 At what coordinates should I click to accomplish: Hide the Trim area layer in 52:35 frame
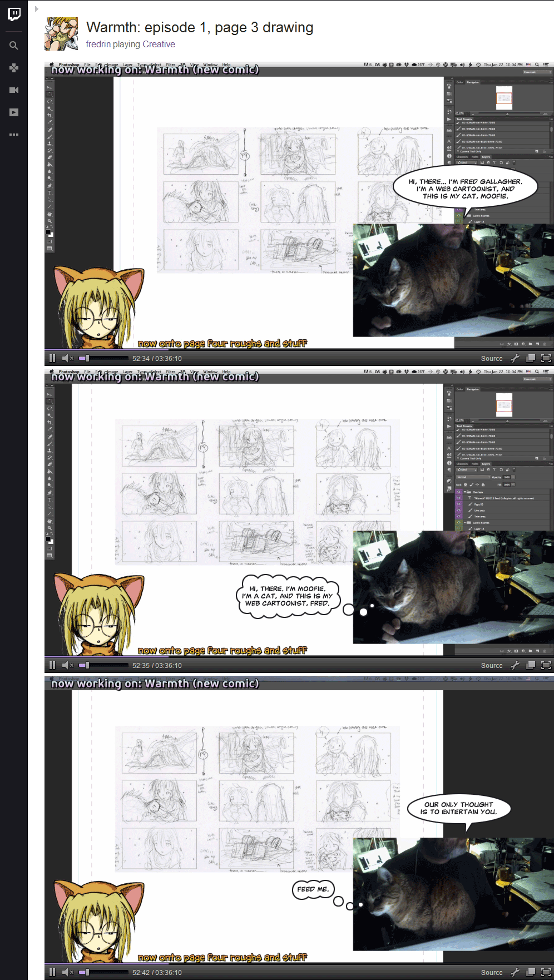[459, 516]
